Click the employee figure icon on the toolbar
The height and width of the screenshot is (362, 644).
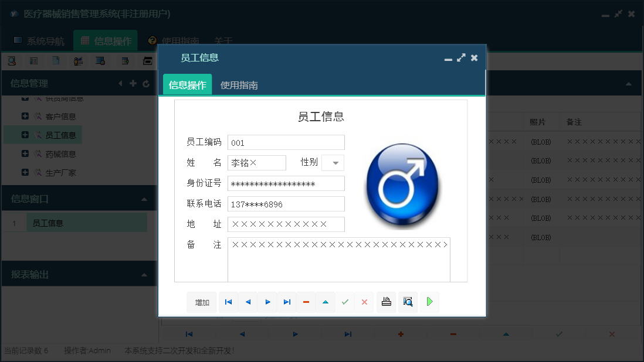click(x=78, y=60)
